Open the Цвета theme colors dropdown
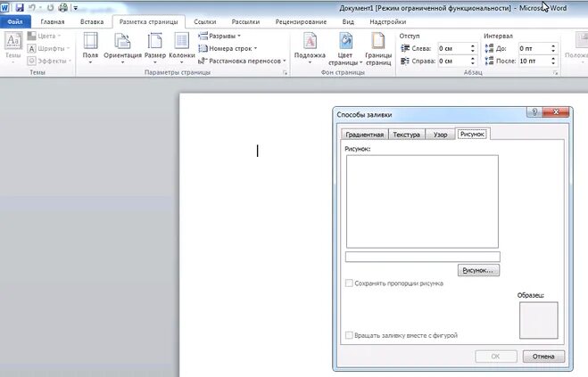The width and height of the screenshot is (588, 377). tap(45, 36)
